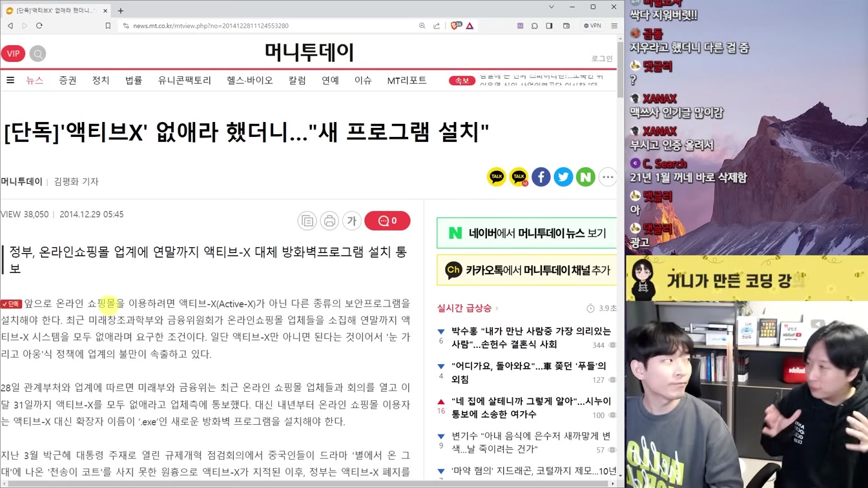This screenshot has height=488, width=868.
Task: Open '네 집에 살테니까' trending headline
Action: 531,407
